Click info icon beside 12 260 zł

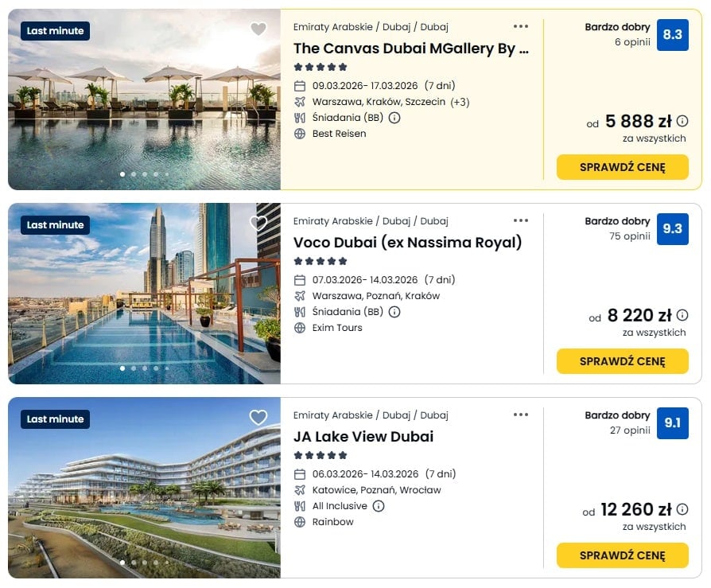click(682, 510)
